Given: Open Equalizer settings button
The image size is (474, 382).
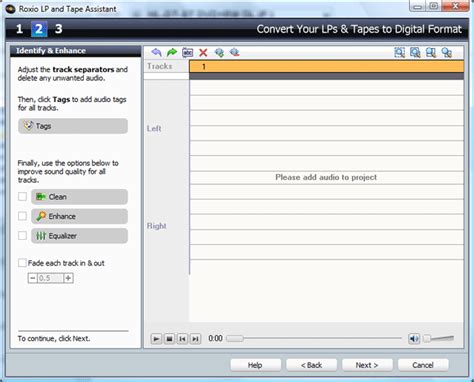Looking at the screenshot, I should (x=79, y=236).
